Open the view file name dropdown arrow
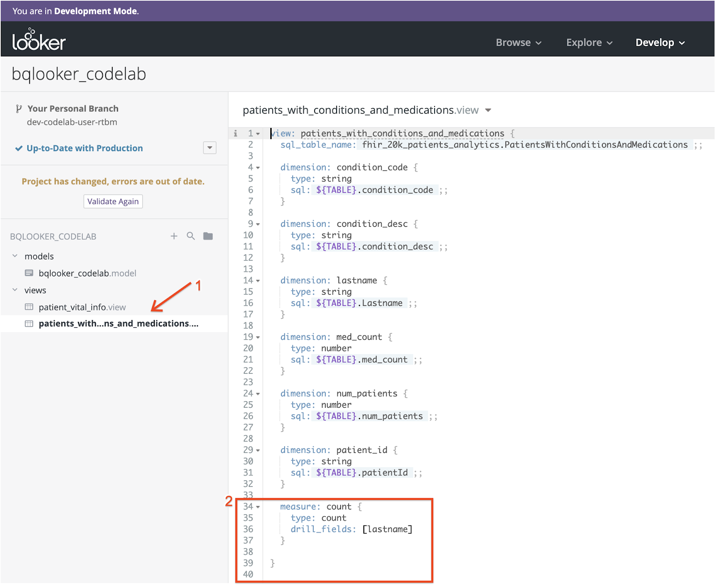 pos(488,110)
